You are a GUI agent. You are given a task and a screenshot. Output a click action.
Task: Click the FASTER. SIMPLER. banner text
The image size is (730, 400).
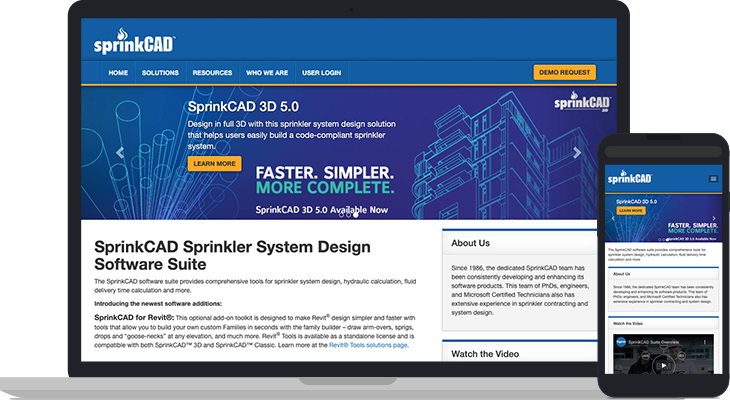pos(324,173)
